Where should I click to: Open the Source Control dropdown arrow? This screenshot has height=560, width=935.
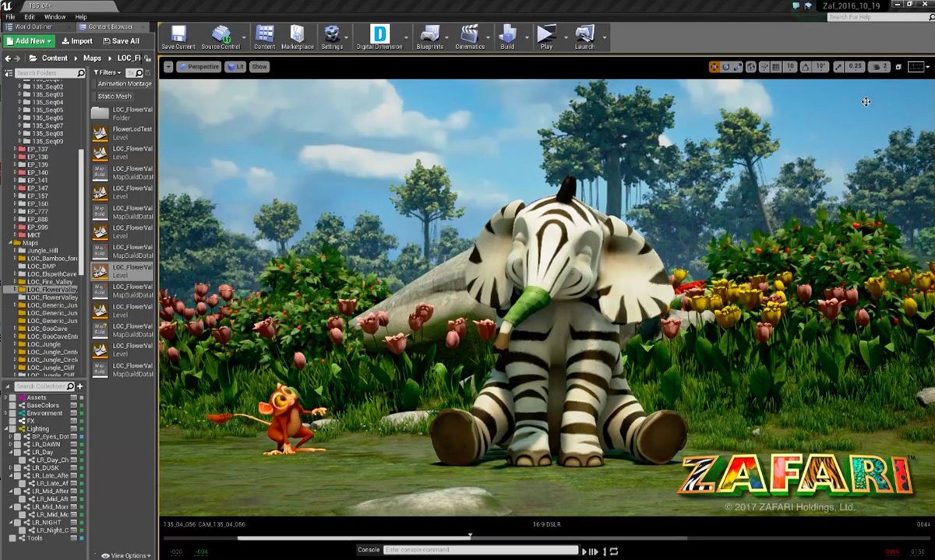(244, 37)
